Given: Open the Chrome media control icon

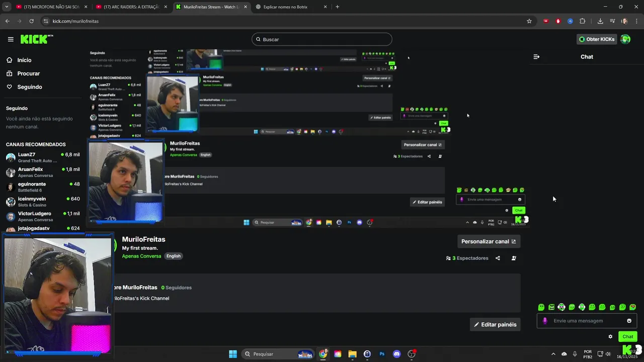Looking at the screenshot, I should coord(612,21).
